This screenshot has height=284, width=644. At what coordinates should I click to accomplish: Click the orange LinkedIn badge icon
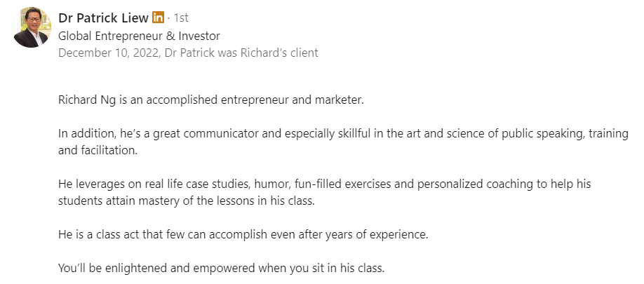158,18
